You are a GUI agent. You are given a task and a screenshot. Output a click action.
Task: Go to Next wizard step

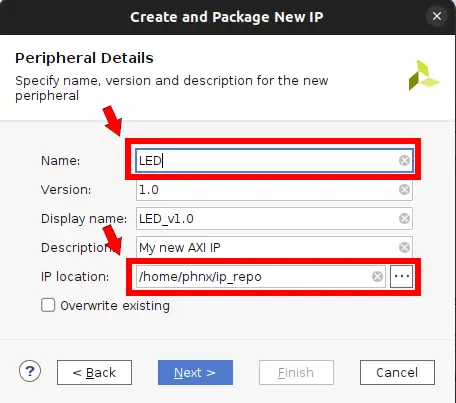pos(195,372)
